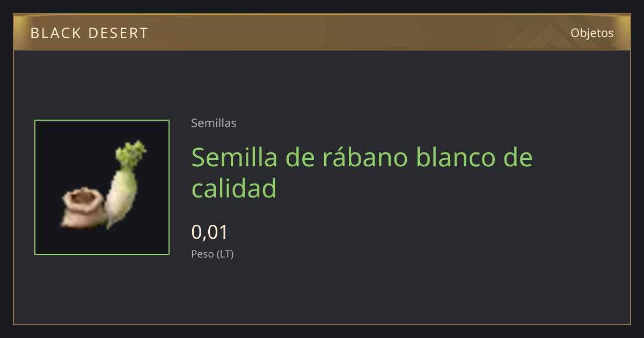Viewport: 644px width, 338px height.
Task: Click the word DESERT in header
Action: 119,33
